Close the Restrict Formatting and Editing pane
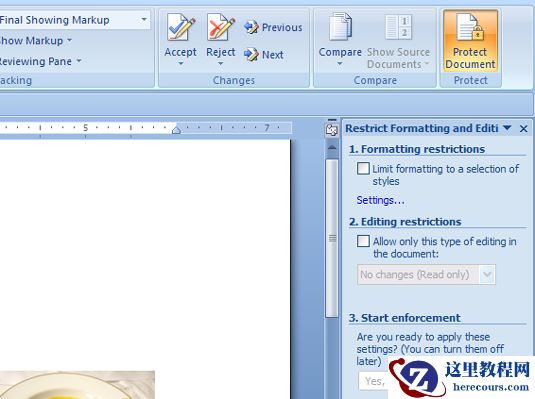Viewport: 535px width, 399px height. (523, 129)
